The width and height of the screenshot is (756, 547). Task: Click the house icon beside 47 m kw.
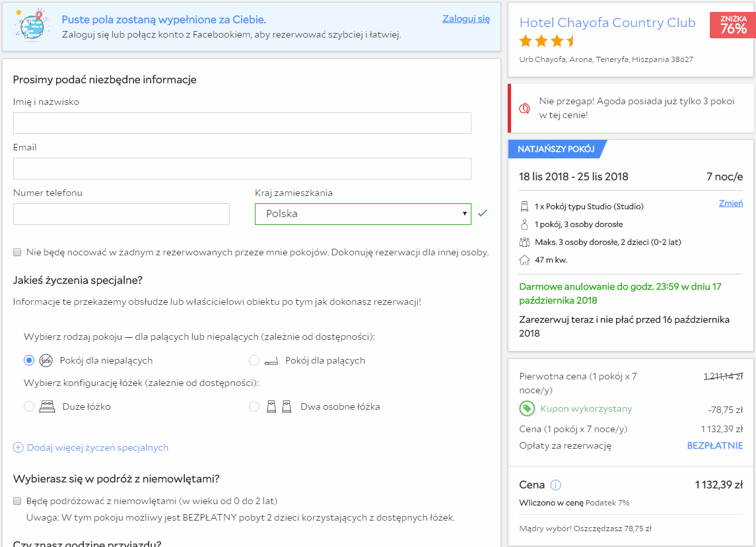coord(524,260)
